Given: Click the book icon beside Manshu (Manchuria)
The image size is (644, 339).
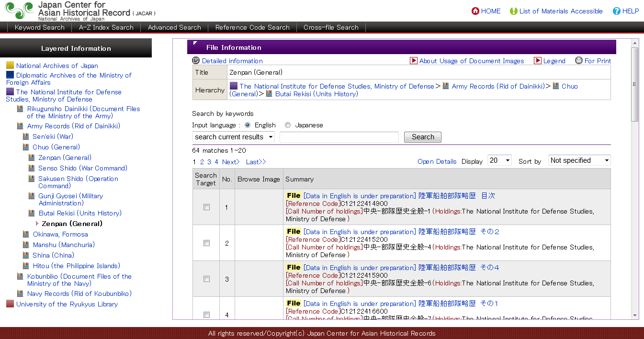Looking at the screenshot, I should point(26,245).
